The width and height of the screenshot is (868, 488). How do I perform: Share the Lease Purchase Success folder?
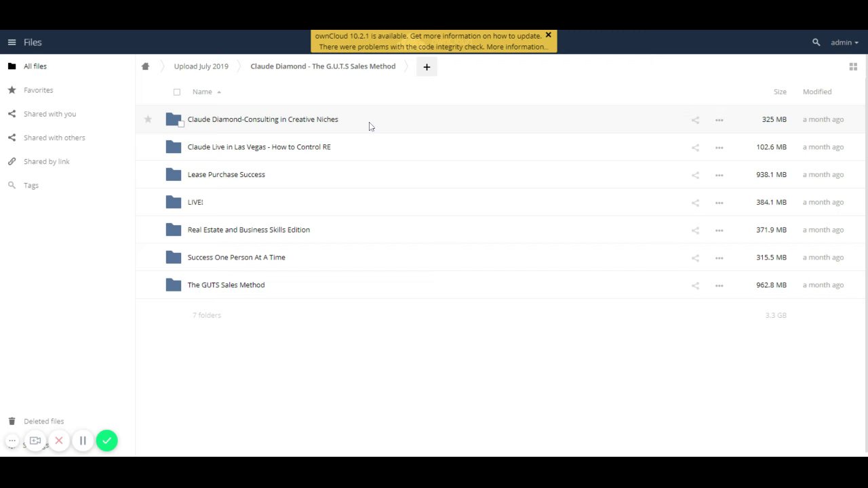pyautogui.click(x=695, y=175)
